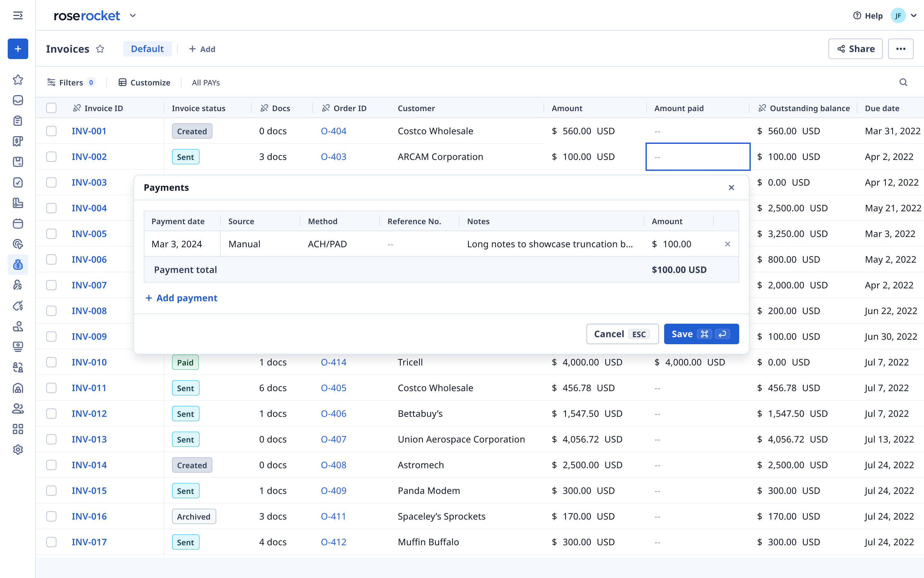Sort by Amount paid column header

679,108
